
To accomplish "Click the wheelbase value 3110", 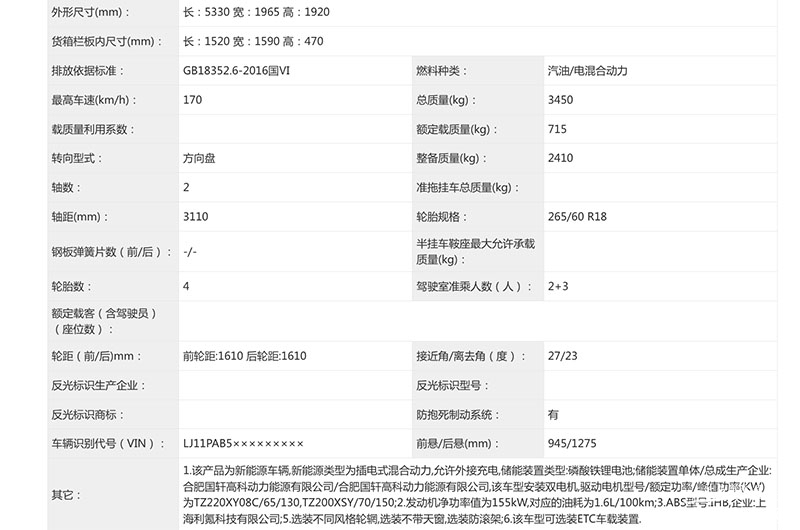I will point(195,217).
